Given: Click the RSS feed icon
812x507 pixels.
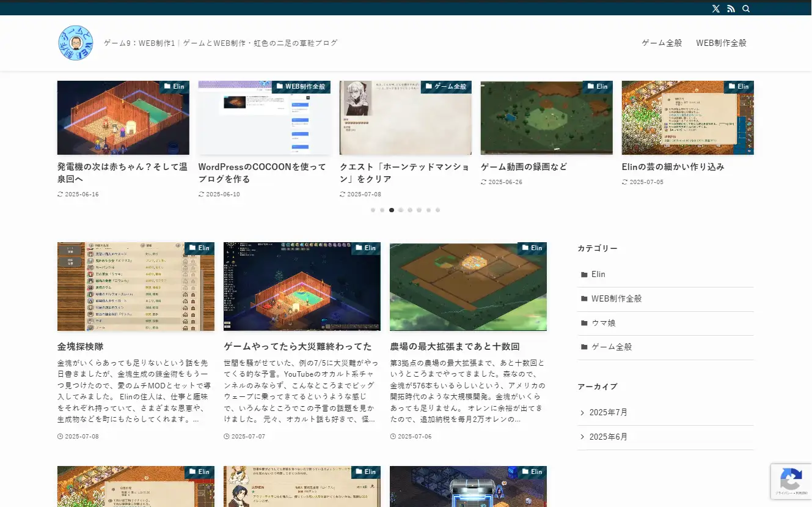Looking at the screenshot, I should pyautogui.click(x=731, y=9).
